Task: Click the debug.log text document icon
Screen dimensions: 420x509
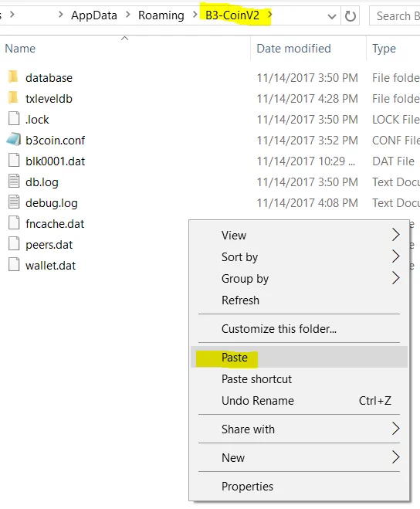Action: click(x=14, y=202)
